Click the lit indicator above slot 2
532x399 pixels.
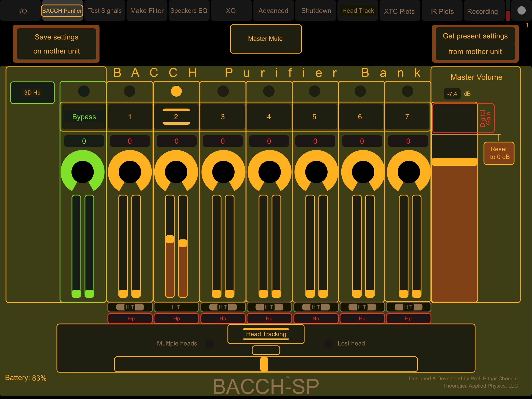click(176, 91)
